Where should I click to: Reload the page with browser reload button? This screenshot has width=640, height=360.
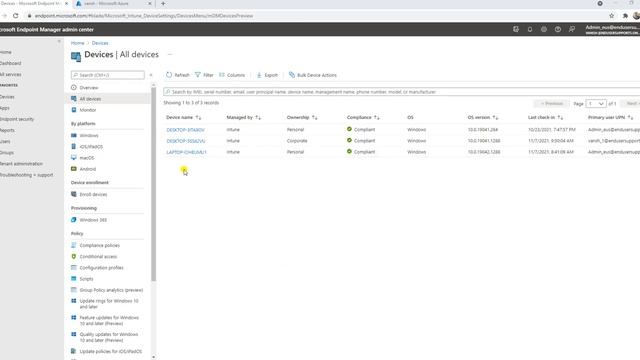(x=16, y=16)
